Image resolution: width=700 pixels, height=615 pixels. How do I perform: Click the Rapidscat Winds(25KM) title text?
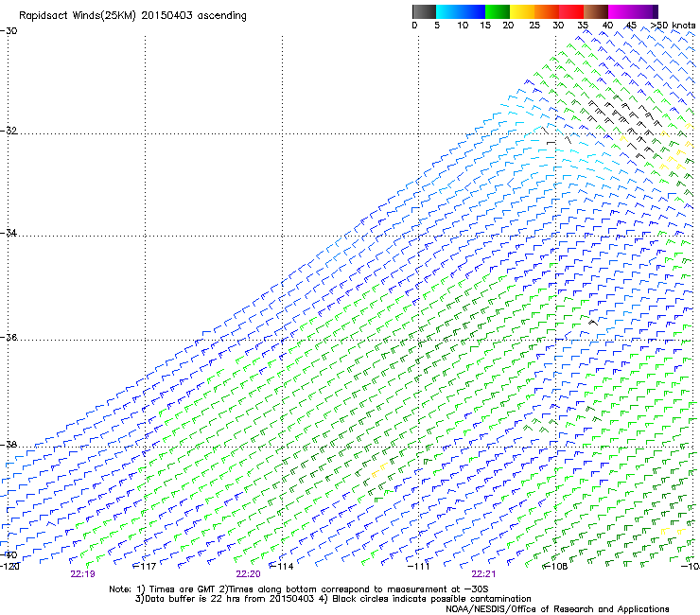tap(132, 16)
